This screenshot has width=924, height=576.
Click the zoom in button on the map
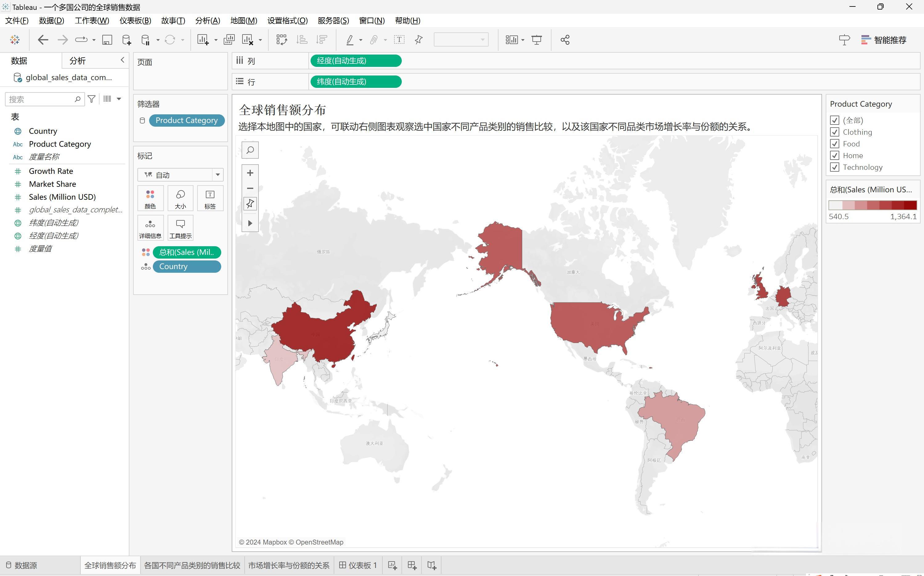(250, 172)
